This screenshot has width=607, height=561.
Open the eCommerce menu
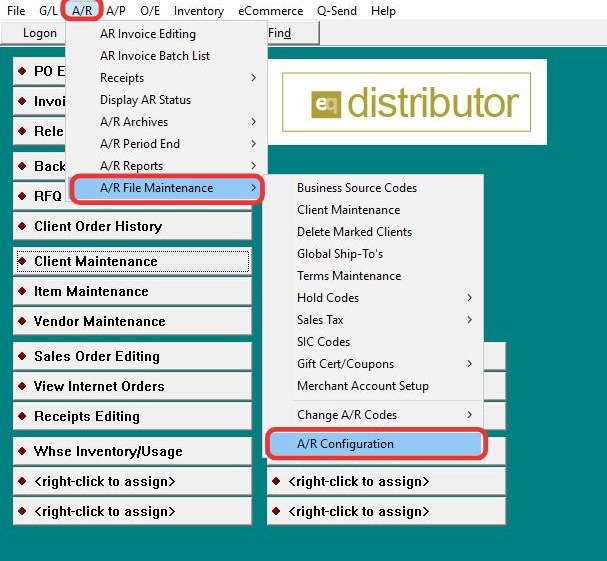[271, 11]
